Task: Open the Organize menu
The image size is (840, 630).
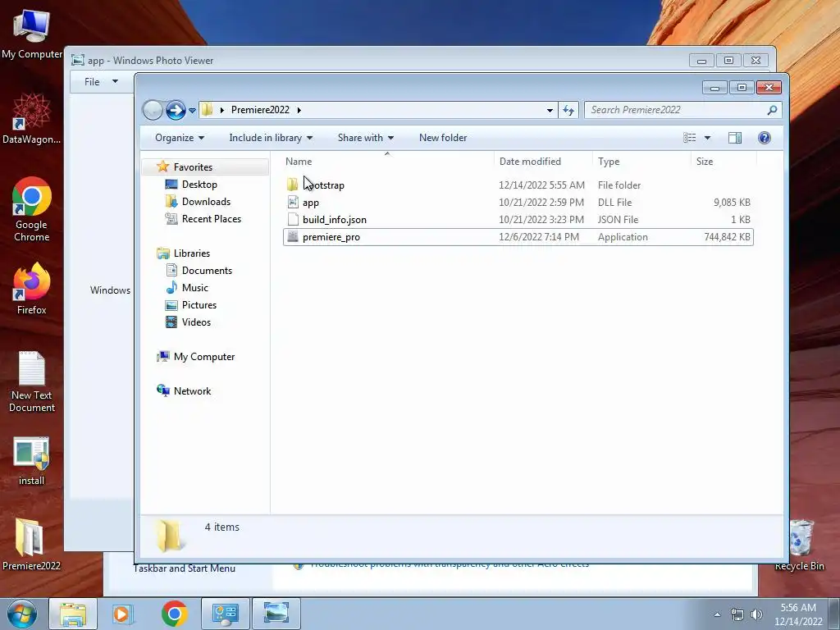Action: pos(180,138)
